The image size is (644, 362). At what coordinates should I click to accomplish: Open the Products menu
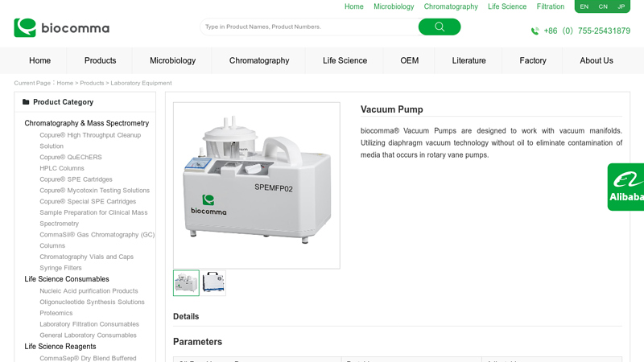(100, 61)
